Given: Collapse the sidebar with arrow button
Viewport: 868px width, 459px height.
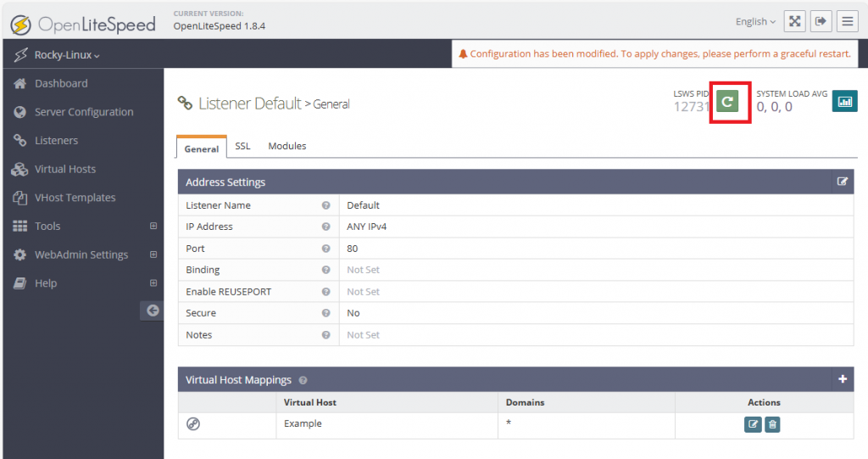Looking at the screenshot, I should [153, 311].
